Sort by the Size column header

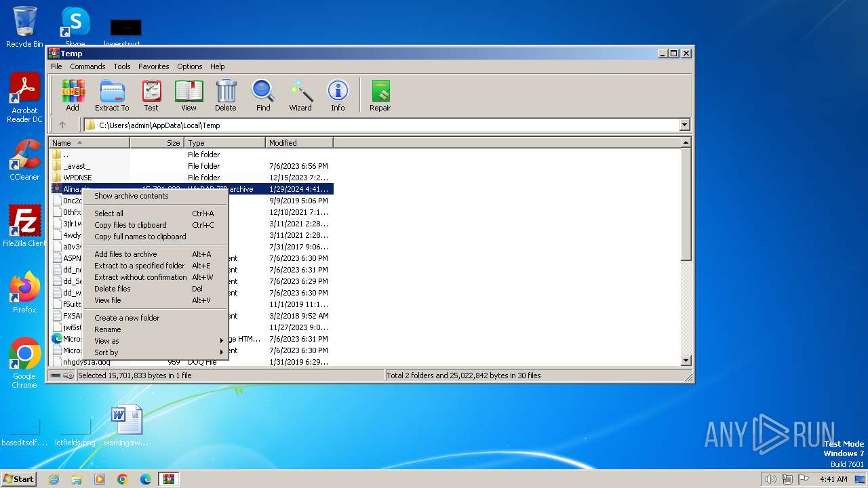(x=157, y=143)
